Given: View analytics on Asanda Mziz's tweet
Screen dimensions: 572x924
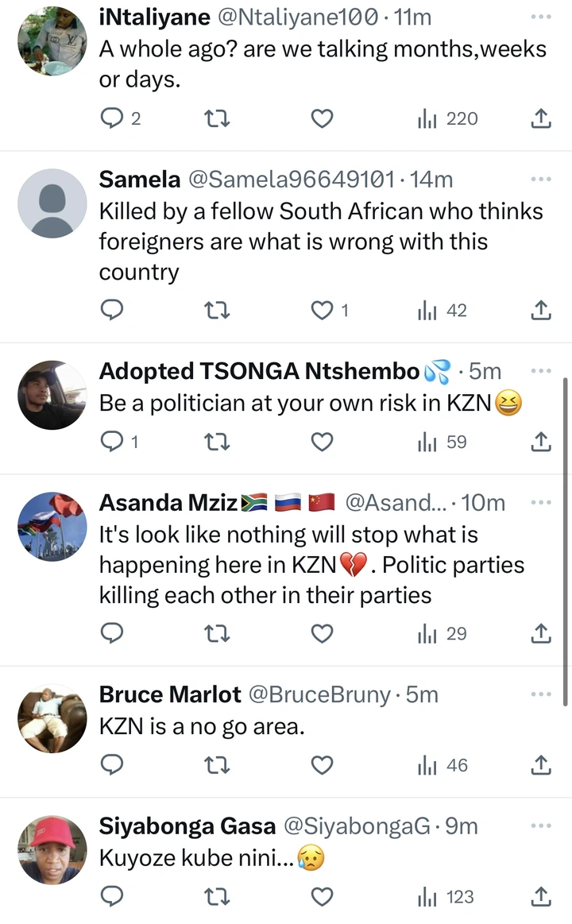Looking at the screenshot, I should 443,633.
